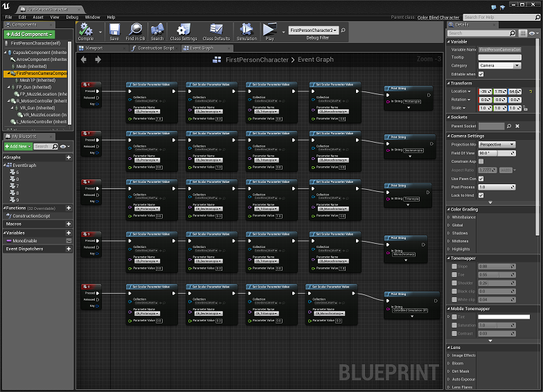Collapse the Camera Settings section

pyautogui.click(x=449, y=136)
